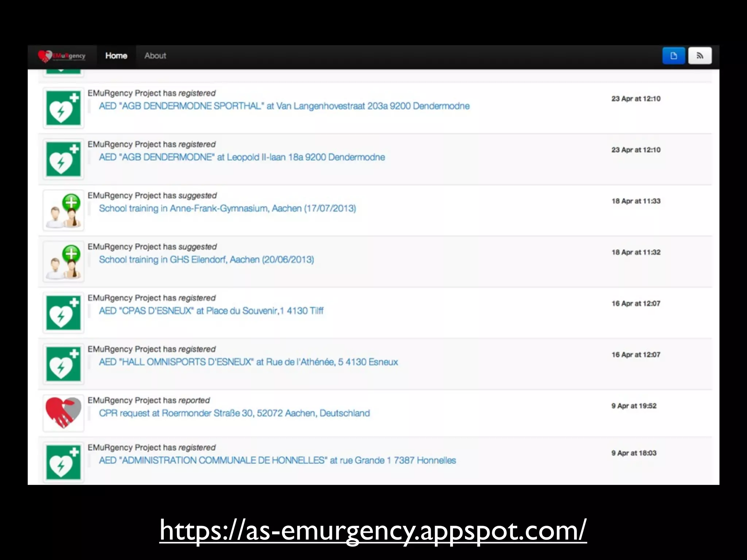Click "has registered" text above HONNELLES entry
Viewport: 747px width, 560px height.
(189, 448)
